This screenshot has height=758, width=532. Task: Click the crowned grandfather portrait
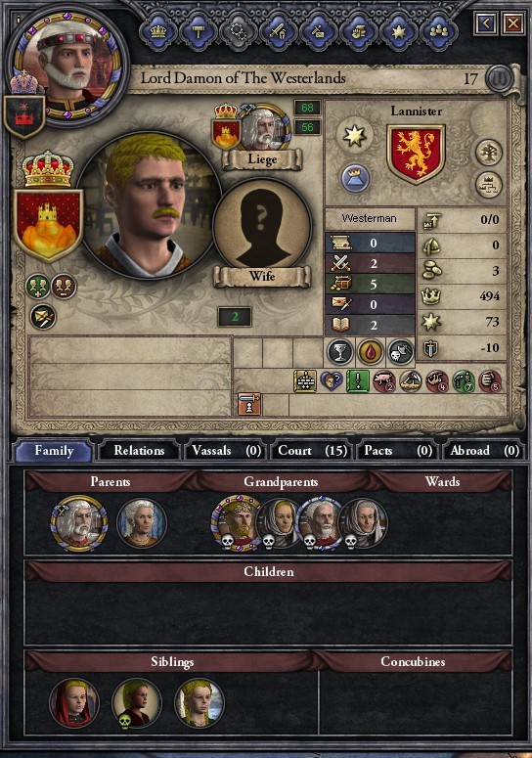point(237,522)
